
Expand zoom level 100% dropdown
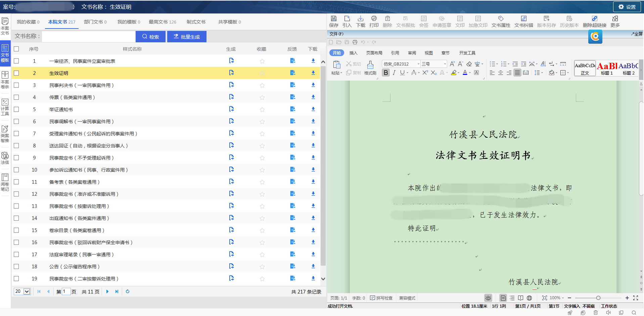[x=563, y=298]
